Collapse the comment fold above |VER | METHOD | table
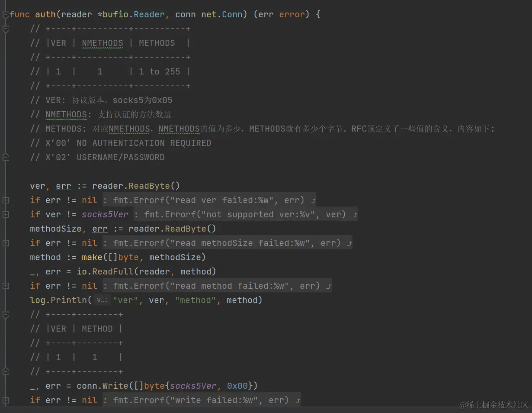Screen dimensions: 532x413 (x=6, y=315)
